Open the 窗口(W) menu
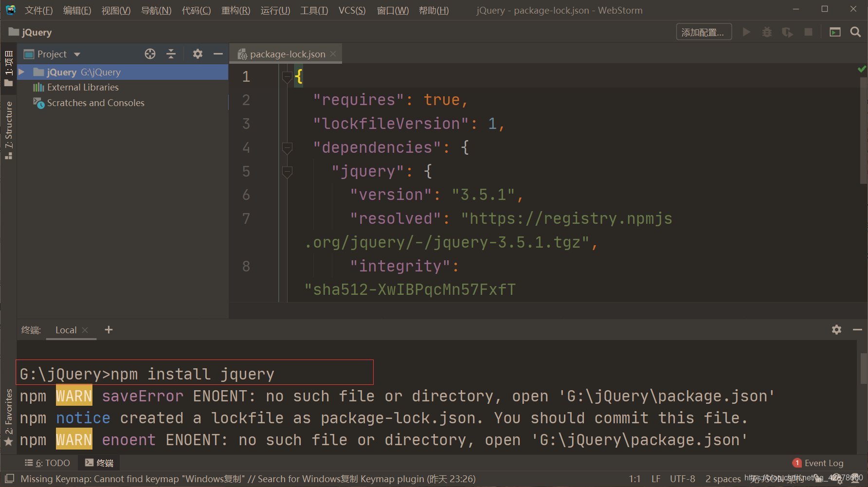The image size is (868, 487). [x=393, y=10]
